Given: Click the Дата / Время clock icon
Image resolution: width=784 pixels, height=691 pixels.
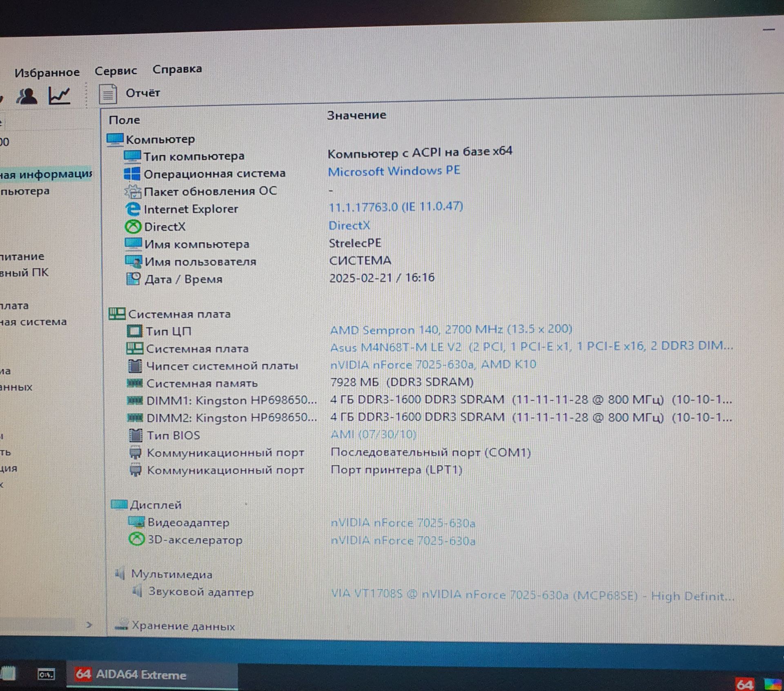Looking at the screenshot, I should tap(133, 279).
